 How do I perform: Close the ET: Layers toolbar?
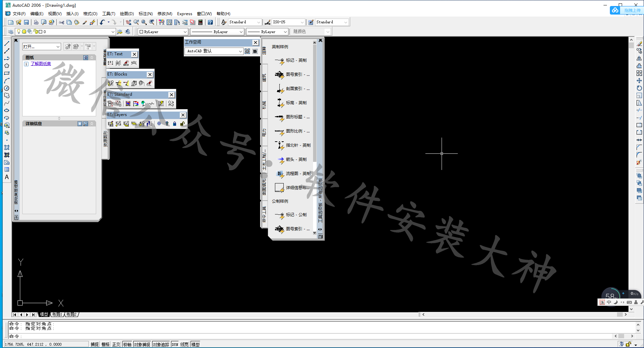point(183,115)
